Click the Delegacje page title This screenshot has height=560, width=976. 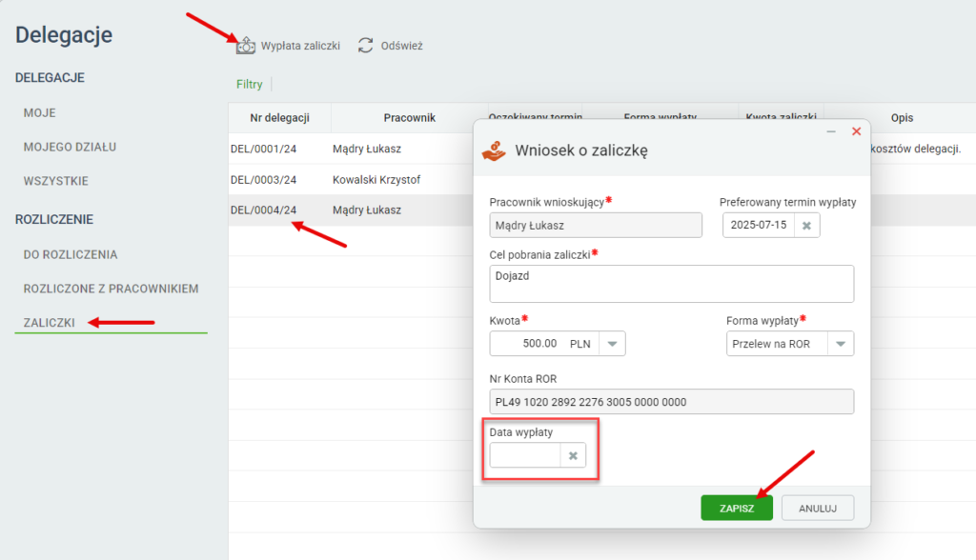pos(64,35)
